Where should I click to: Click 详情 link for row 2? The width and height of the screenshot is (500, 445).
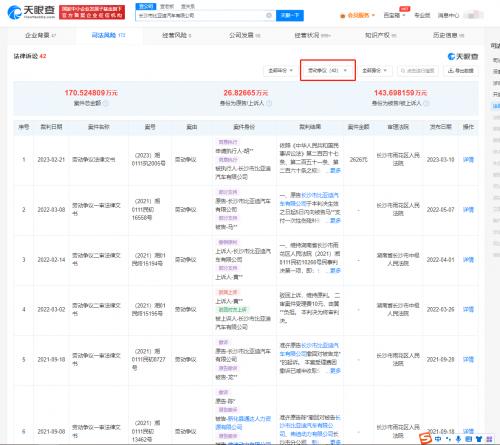coord(468,210)
